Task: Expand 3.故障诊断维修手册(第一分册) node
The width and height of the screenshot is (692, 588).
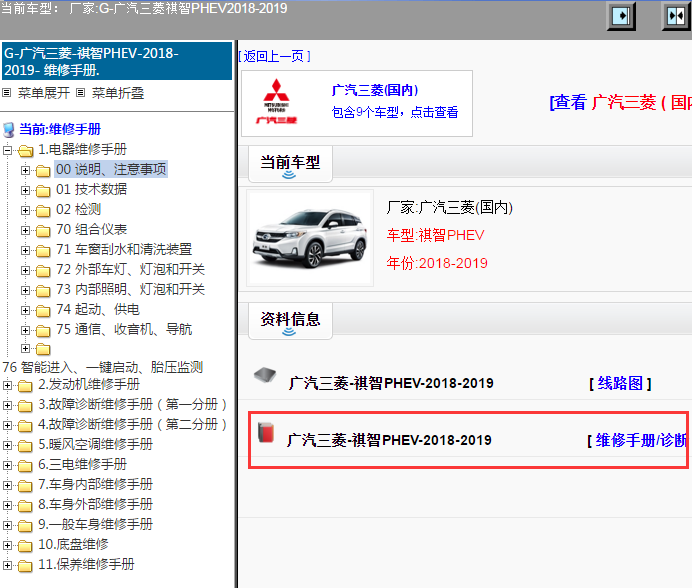Action: point(7,405)
